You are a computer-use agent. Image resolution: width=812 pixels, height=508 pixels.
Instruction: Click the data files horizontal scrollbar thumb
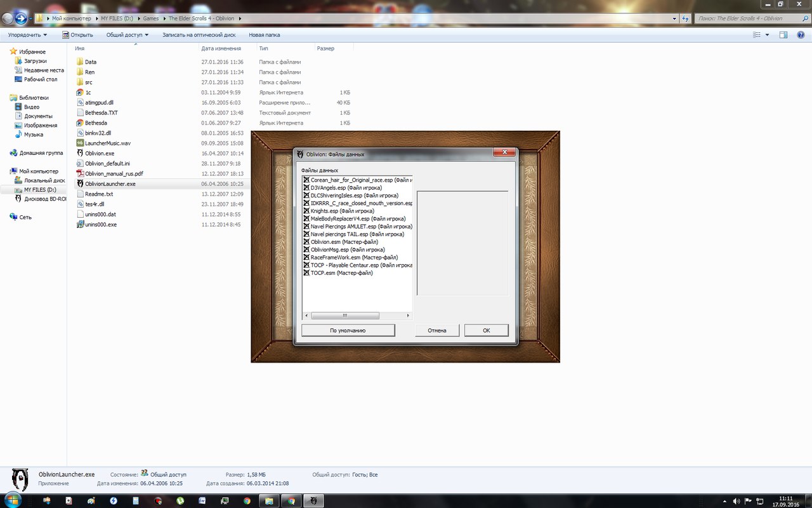pyautogui.click(x=345, y=316)
